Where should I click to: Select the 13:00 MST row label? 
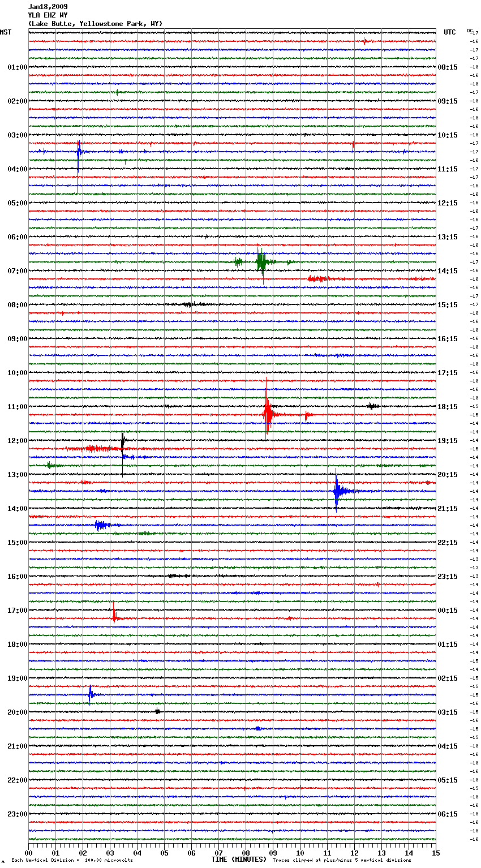tap(17, 475)
